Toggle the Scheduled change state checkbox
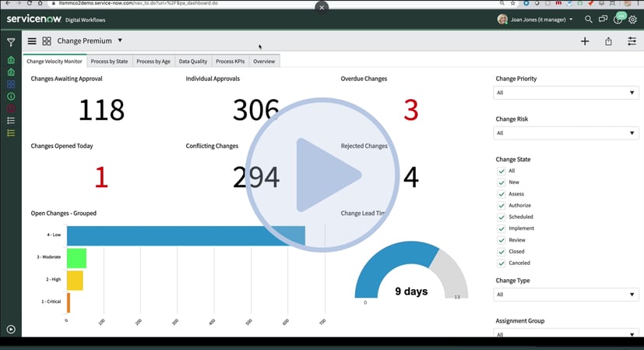644x350 pixels. pyautogui.click(x=501, y=217)
